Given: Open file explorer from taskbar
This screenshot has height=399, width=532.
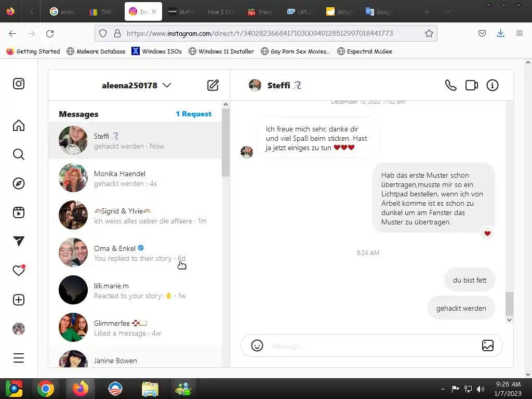Looking at the screenshot, I should 150,389.
